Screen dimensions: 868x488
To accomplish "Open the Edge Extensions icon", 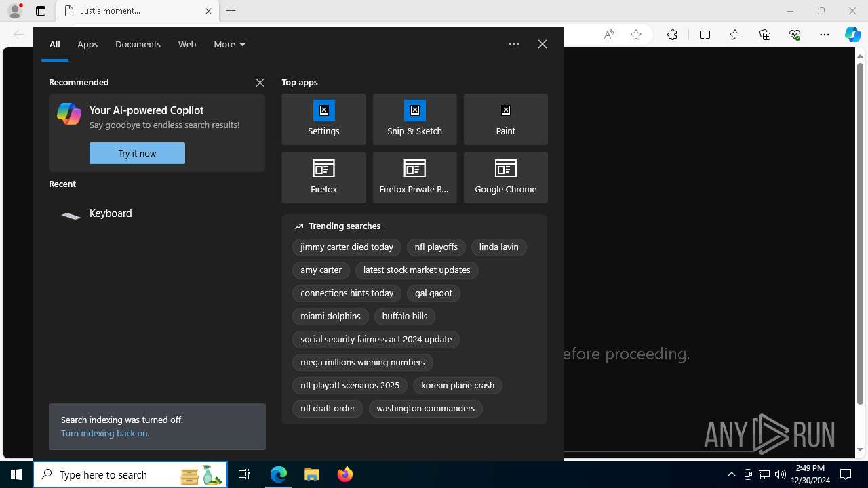I will (x=672, y=35).
